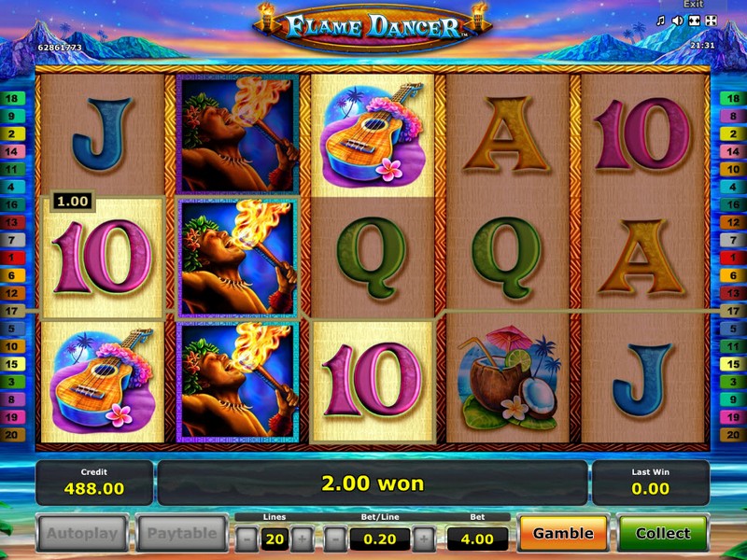Select payline 17 marker on left
Image resolution: width=747 pixels, height=560 pixels.
click(x=12, y=311)
